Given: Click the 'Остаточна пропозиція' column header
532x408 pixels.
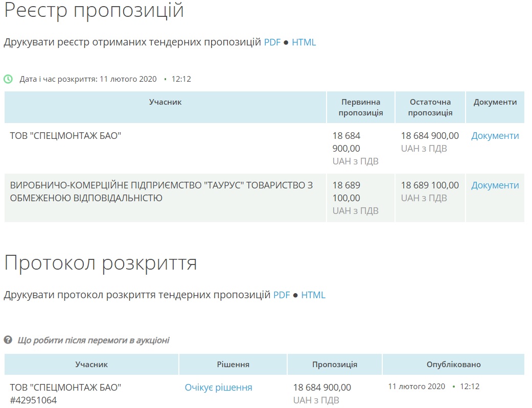Looking at the screenshot, I should click(x=430, y=107).
